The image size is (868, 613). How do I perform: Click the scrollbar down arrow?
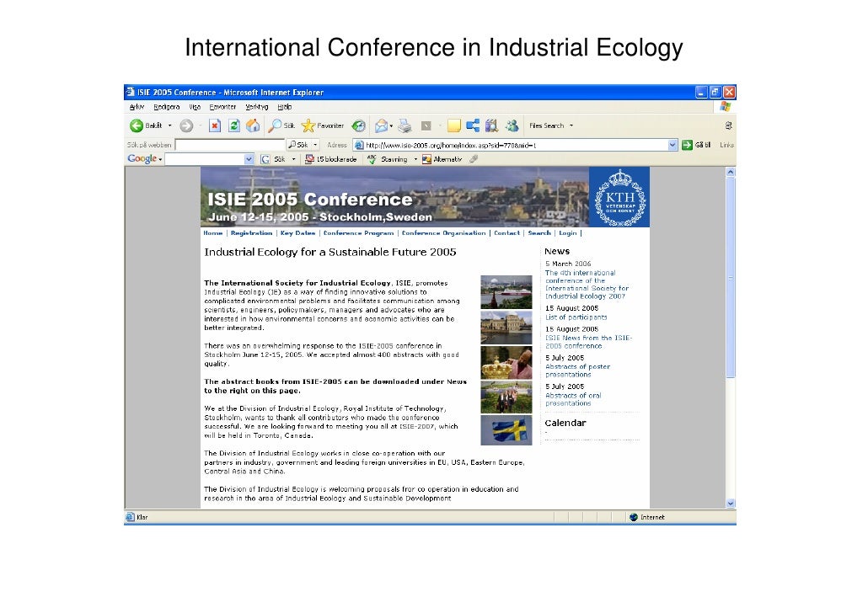(730, 504)
